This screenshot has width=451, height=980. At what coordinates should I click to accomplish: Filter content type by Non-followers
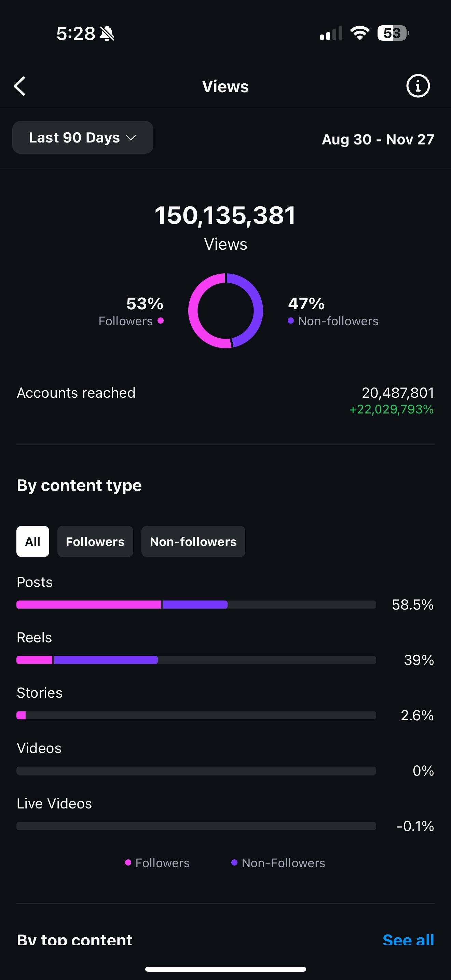pos(193,541)
